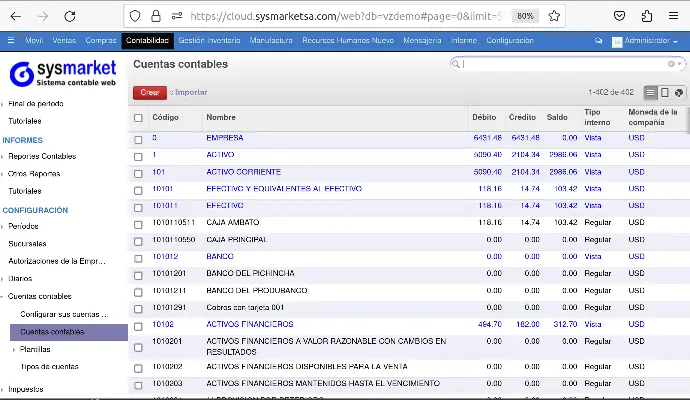Open the Gestión Inventario menu
This screenshot has width=690, height=400.
click(210, 40)
